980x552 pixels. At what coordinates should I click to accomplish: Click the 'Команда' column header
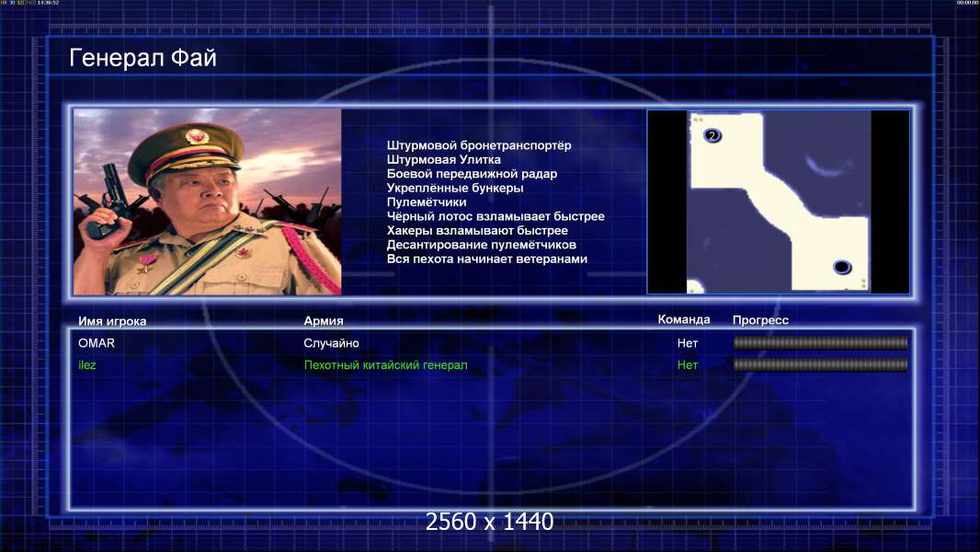coord(684,319)
